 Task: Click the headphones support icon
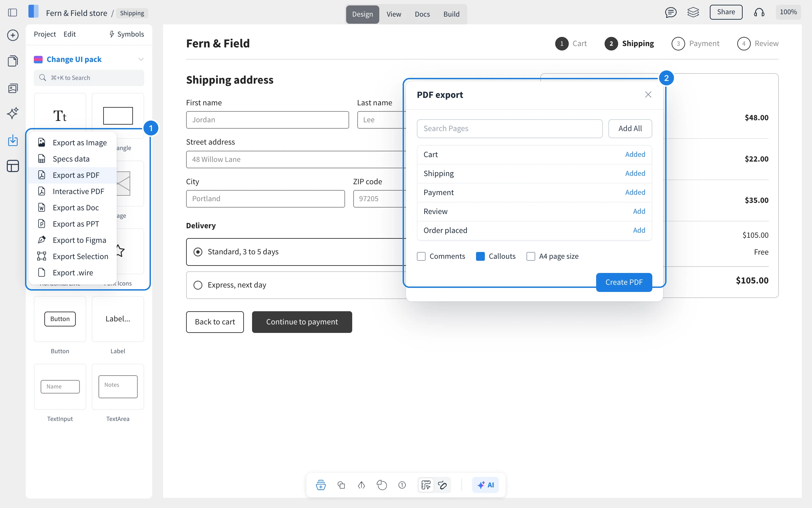[759, 13]
